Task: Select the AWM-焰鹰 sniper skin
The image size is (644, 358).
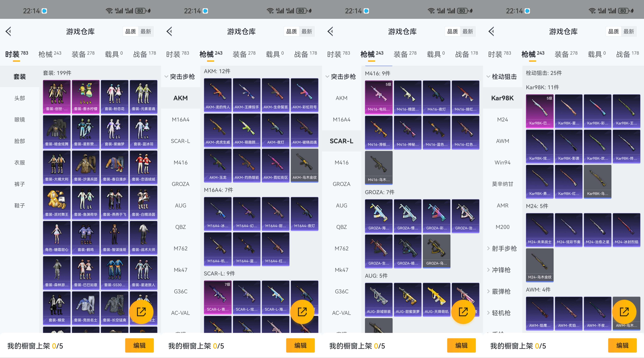Action: click(540, 314)
